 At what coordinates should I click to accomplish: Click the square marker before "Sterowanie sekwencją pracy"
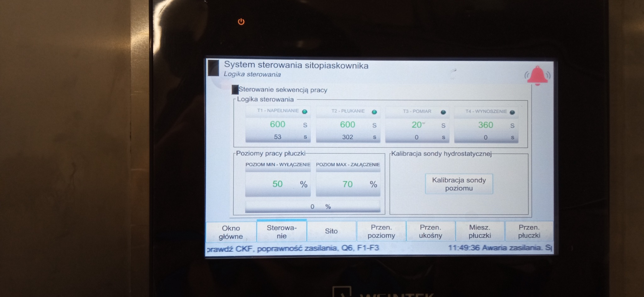point(235,90)
